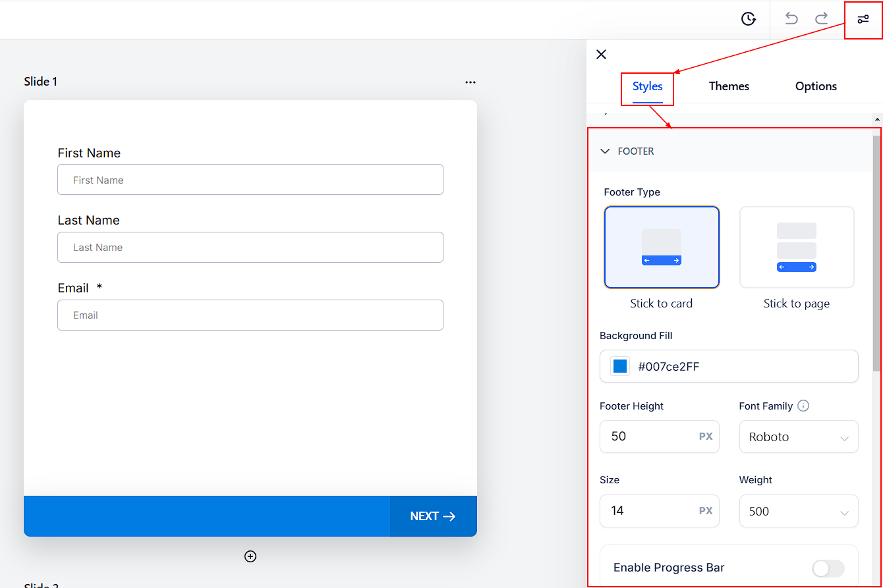
Task: Close the styles side panel
Action: [601, 55]
